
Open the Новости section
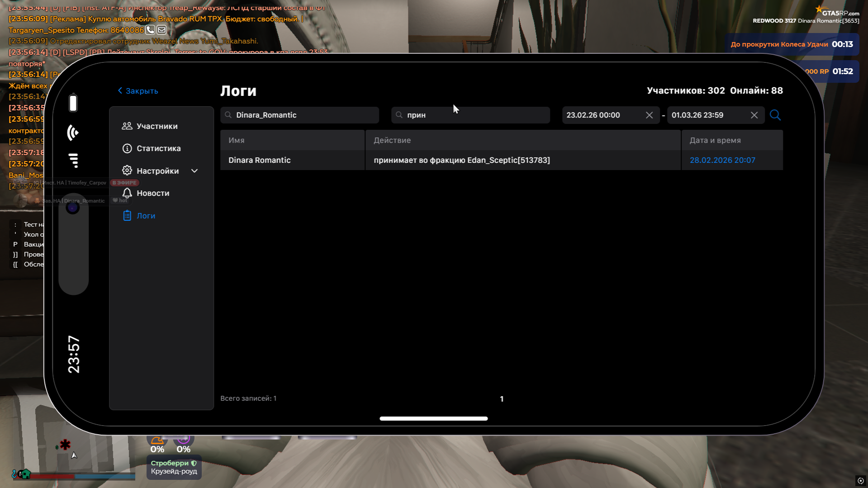pos(153,193)
